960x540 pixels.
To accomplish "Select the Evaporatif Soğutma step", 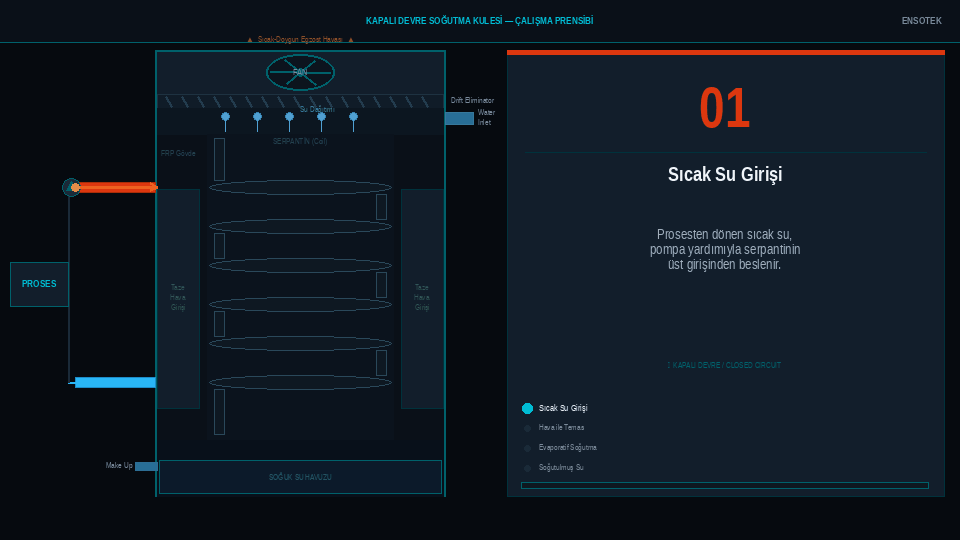I will click(x=528, y=448).
